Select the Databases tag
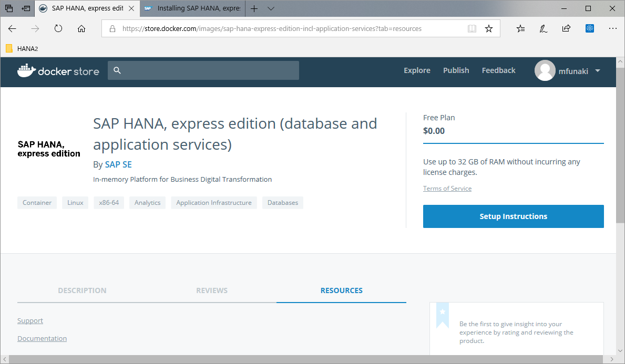Screen dimensions: 625x364 click(x=283, y=203)
